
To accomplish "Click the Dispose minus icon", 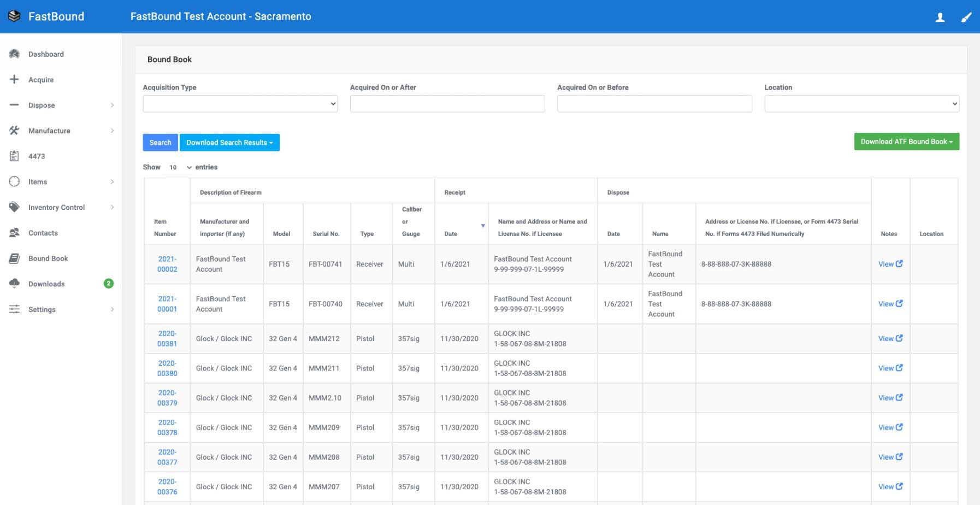I will (14, 105).
